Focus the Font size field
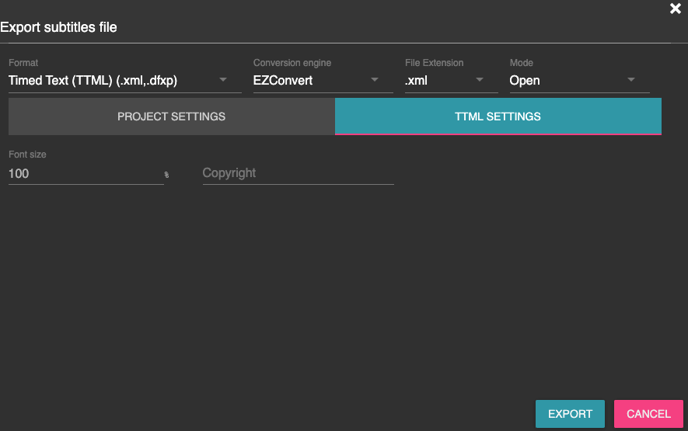The image size is (688, 431). [x=80, y=174]
